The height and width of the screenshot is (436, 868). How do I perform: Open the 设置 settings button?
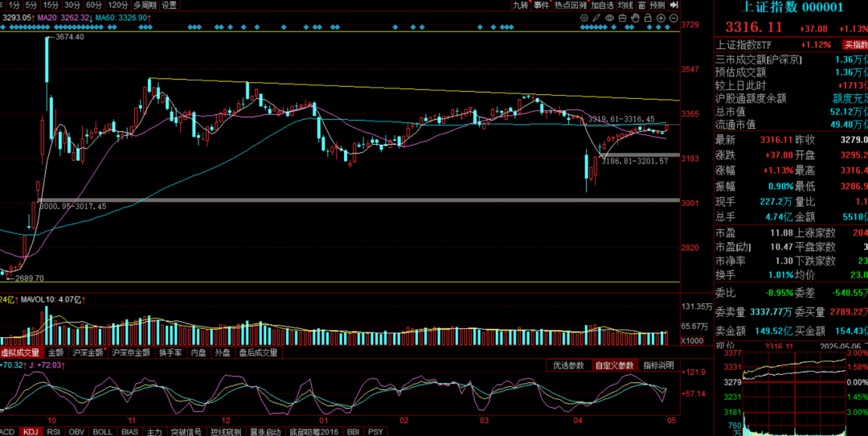tap(170, 5)
